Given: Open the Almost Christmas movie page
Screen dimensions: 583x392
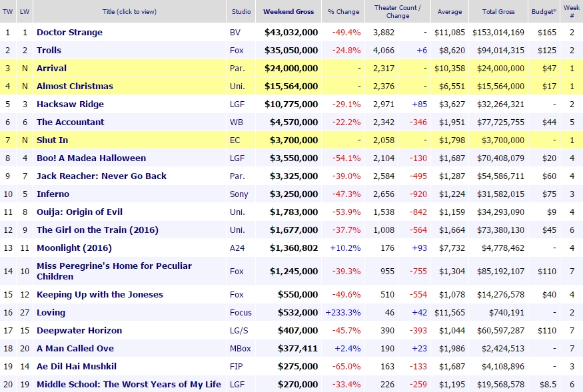Looking at the screenshot, I should coord(75,87).
